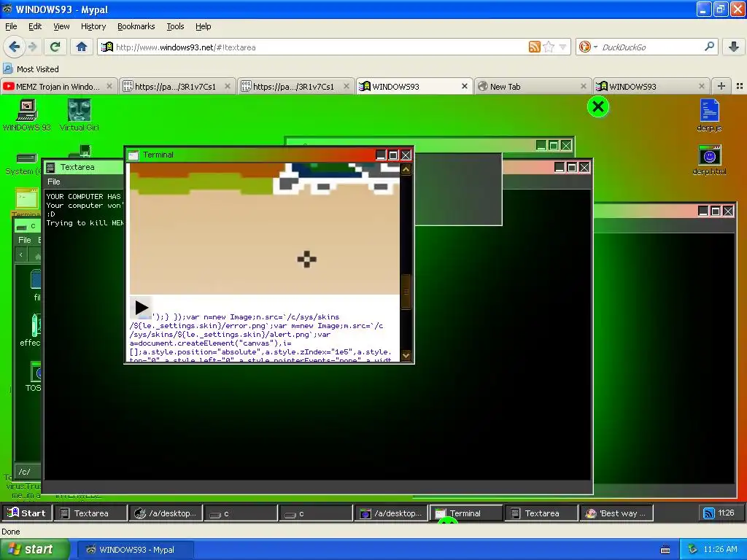Open the WINDOWS 93 desktop icon
747x560 pixels.
tap(27, 114)
